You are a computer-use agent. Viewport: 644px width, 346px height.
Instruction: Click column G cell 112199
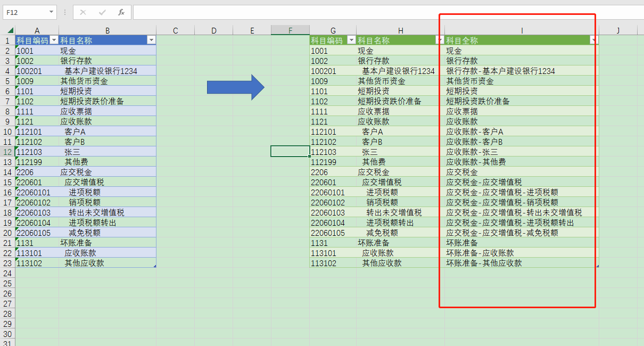(333, 162)
